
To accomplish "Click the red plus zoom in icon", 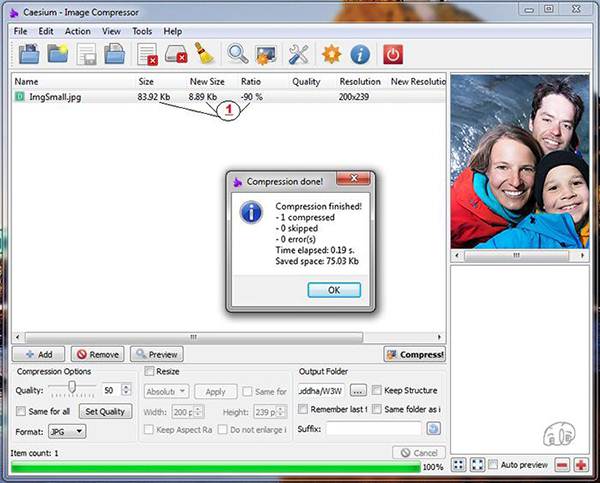I will pyautogui.click(x=581, y=465).
